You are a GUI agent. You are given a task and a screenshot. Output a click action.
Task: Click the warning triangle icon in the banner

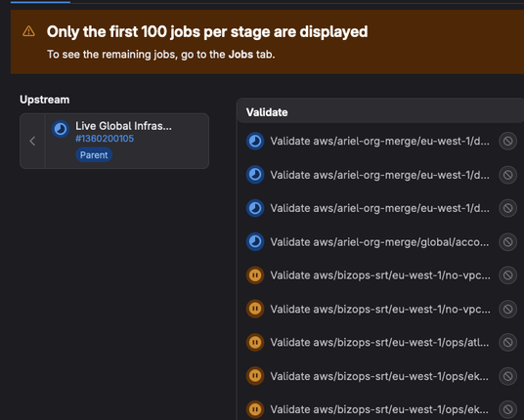28,31
